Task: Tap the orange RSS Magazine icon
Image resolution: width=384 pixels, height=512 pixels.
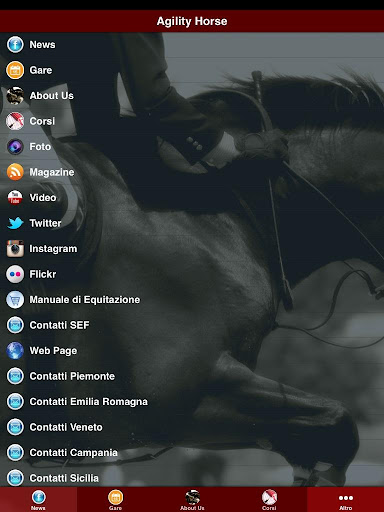Action: pos(15,172)
